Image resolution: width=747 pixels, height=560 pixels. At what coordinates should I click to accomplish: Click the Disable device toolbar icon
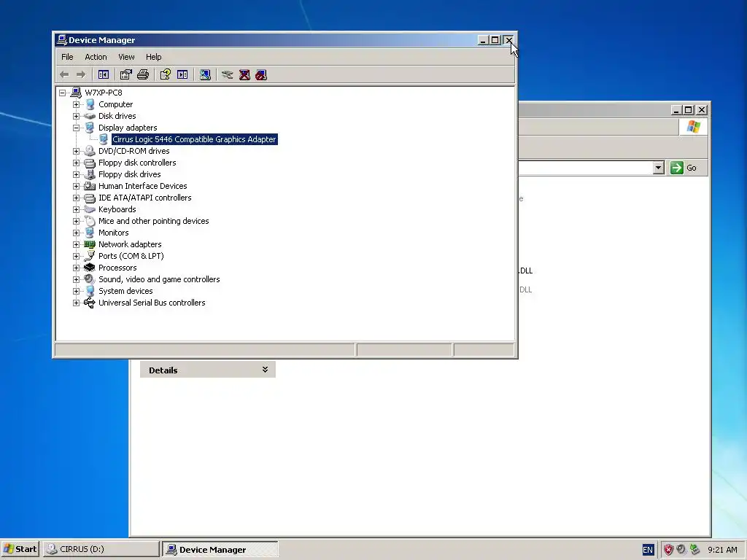coord(261,75)
